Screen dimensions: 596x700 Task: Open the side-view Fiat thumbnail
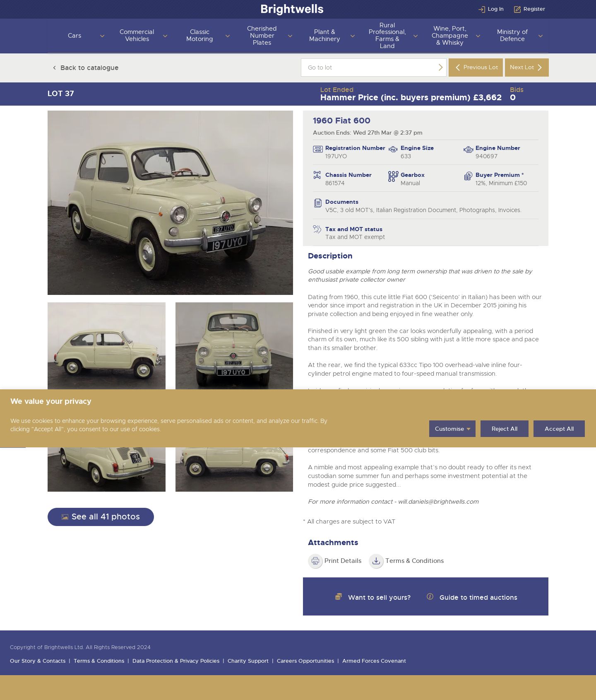(106, 346)
